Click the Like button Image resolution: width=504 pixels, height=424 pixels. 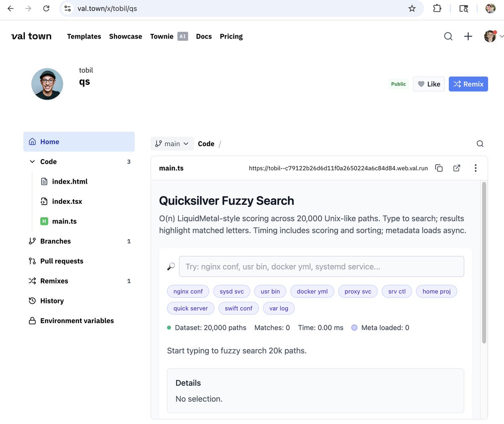tap(429, 84)
